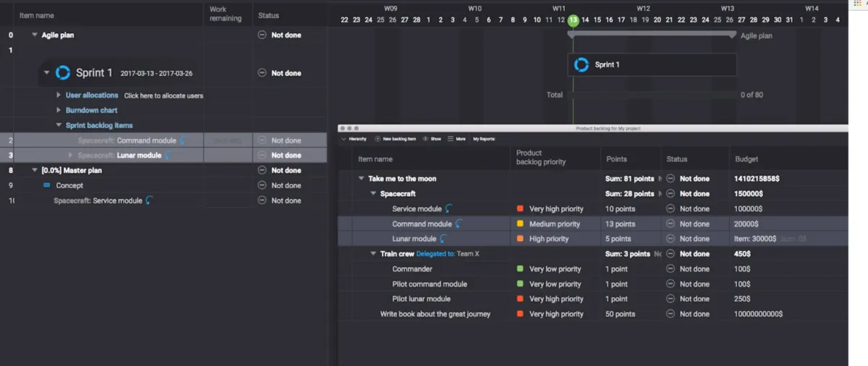Screen dimensions: 868x366
Task: Click Command module yellow priority swatch
Action: pyautogui.click(x=520, y=224)
